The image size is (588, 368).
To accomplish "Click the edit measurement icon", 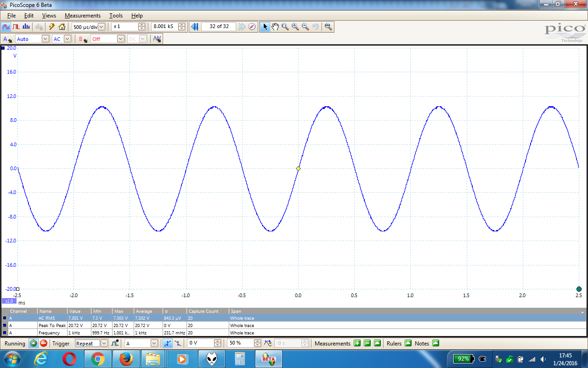I will click(377, 343).
